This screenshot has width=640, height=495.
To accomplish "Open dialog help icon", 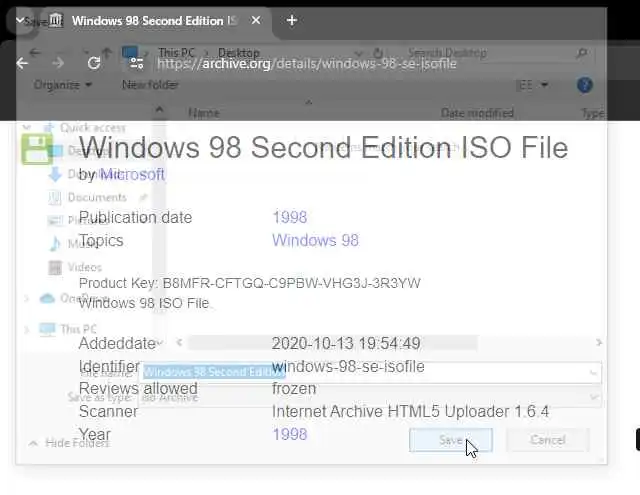I will (x=584, y=85).
